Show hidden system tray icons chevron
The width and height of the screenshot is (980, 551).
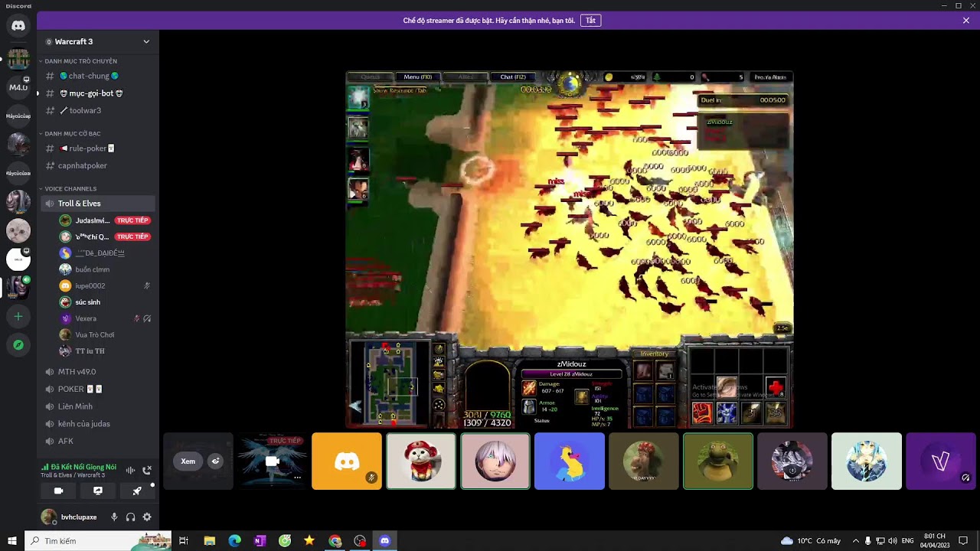point(856,541)
